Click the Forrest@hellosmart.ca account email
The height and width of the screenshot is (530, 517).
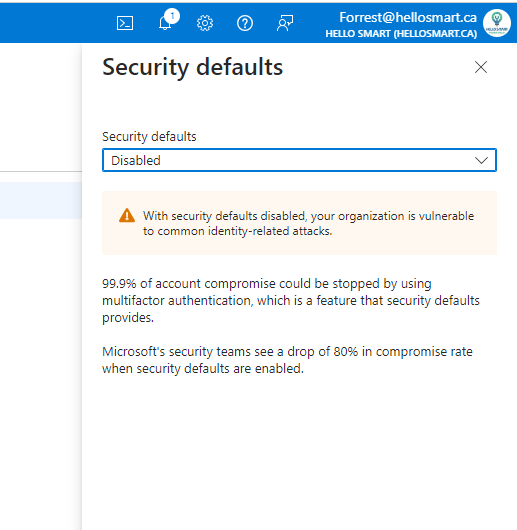point(408,18)
